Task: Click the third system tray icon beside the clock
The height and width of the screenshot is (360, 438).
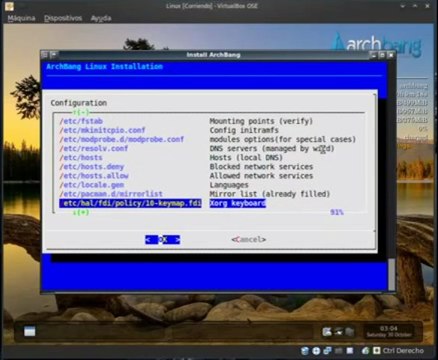Action: click(x=349, y=331)
